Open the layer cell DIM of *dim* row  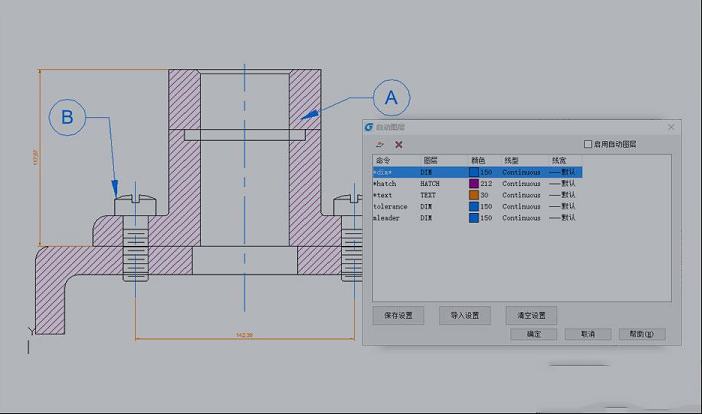coord(427,172)
